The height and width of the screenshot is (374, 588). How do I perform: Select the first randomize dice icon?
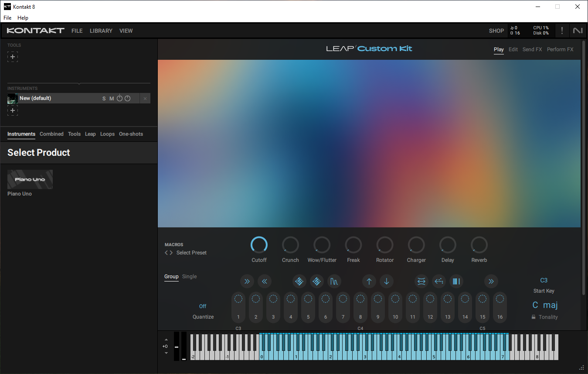click(x=299, y=281)
